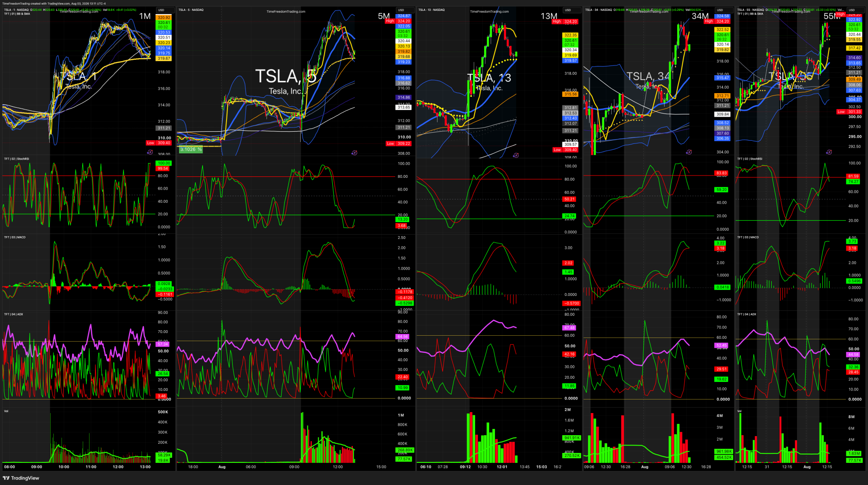This screenshot has width=868, height=485.
Task: Click the 'TSLA · 13 · NASDAQ' symbol legend
Action: click(x=431, y=10)
